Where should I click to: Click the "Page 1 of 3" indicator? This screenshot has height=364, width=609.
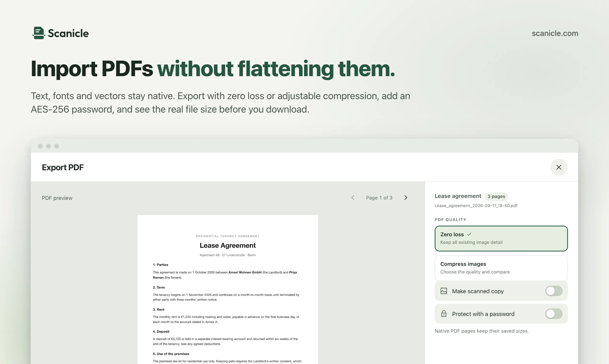[x=379, y=198]
